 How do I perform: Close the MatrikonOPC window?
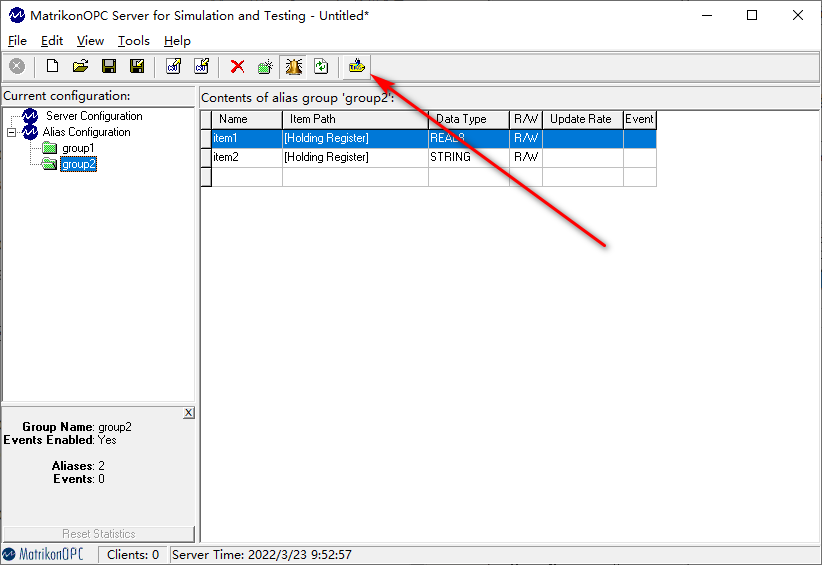click(x=798, y=15)
